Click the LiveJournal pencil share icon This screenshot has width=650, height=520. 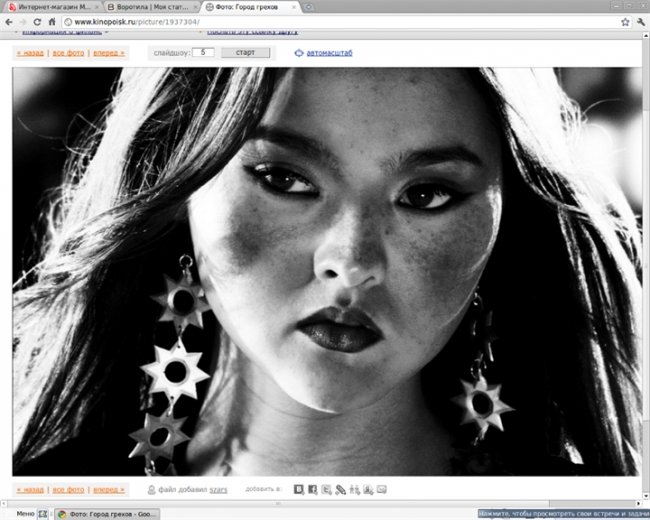click(341, 489)
